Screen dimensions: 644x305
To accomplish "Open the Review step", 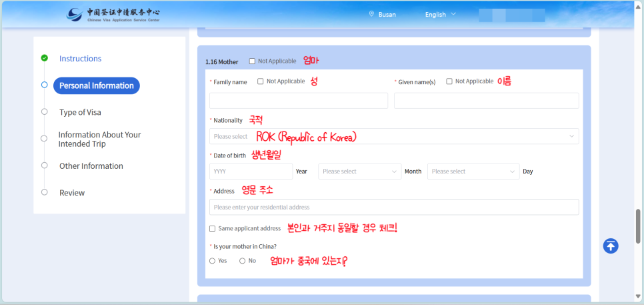I will coord(72,193).
